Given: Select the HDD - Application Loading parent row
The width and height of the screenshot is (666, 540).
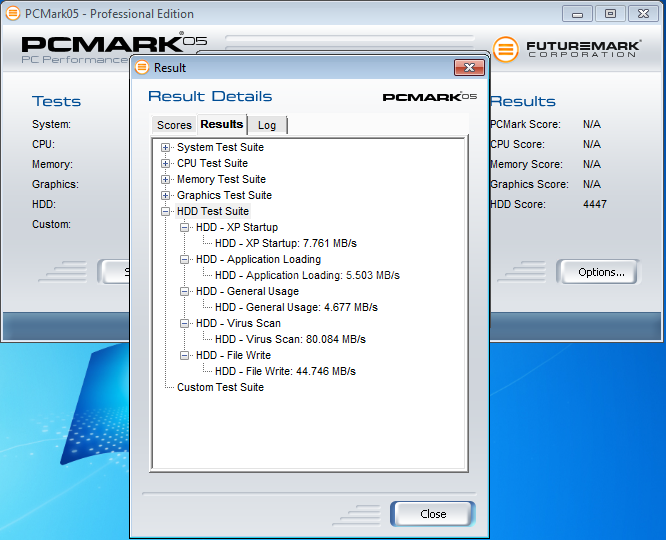Looking at the screenshot, I should click(x=258, y=260).
